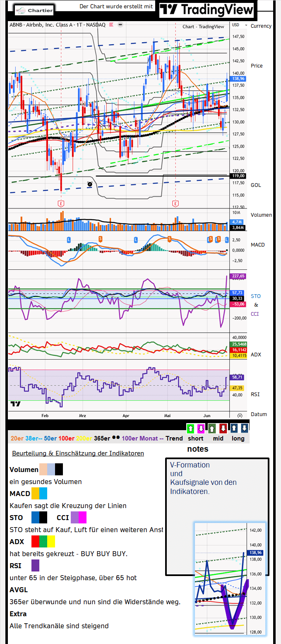Click the green ADX color swatch
281x644 pixels.
[x=43, y=542]
